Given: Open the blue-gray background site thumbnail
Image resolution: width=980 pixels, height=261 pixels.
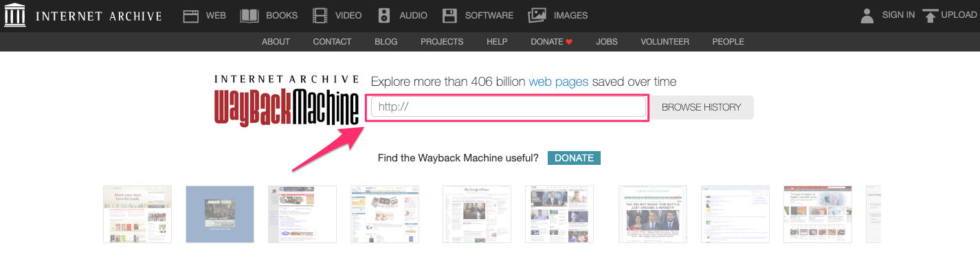Looking at the screenshot, I should pos(220,214).
